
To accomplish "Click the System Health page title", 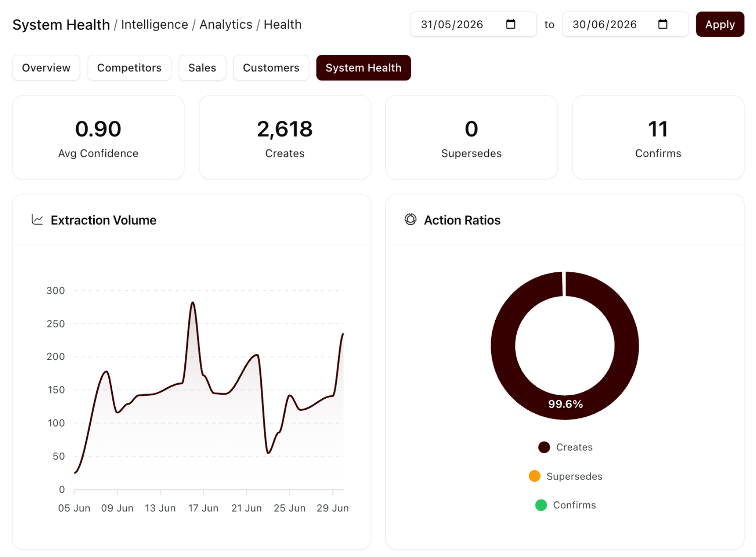I will 61,25.
